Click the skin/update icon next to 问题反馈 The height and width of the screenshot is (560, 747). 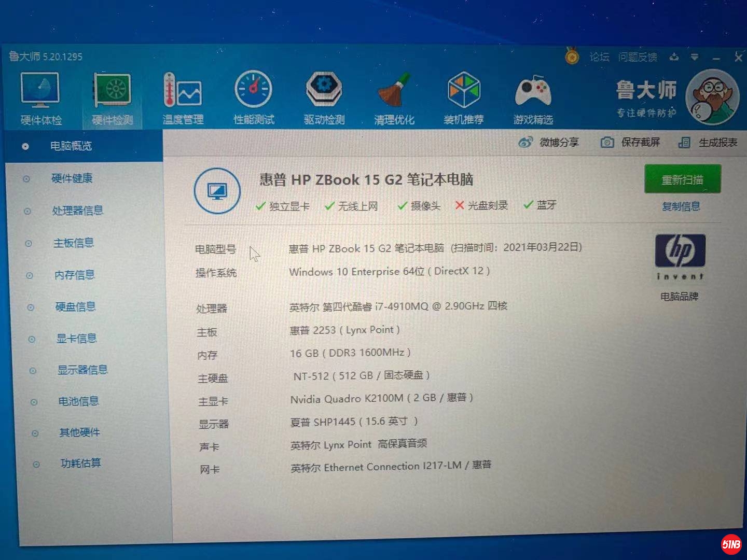click(674, 57)
